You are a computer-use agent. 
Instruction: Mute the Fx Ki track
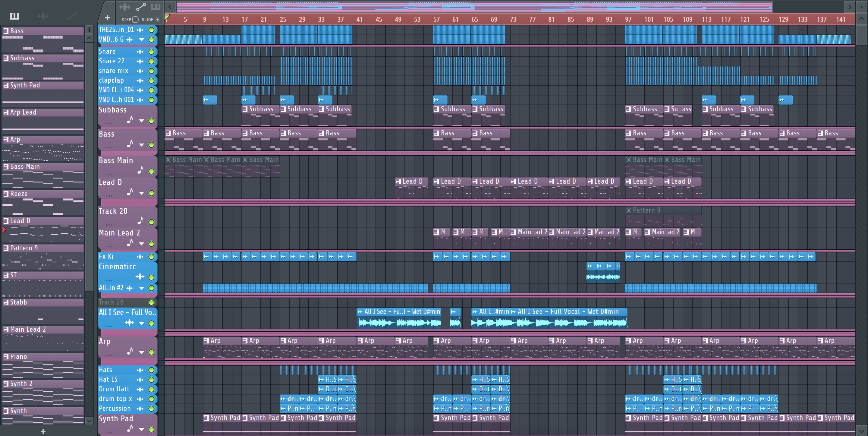click(152, 257)
